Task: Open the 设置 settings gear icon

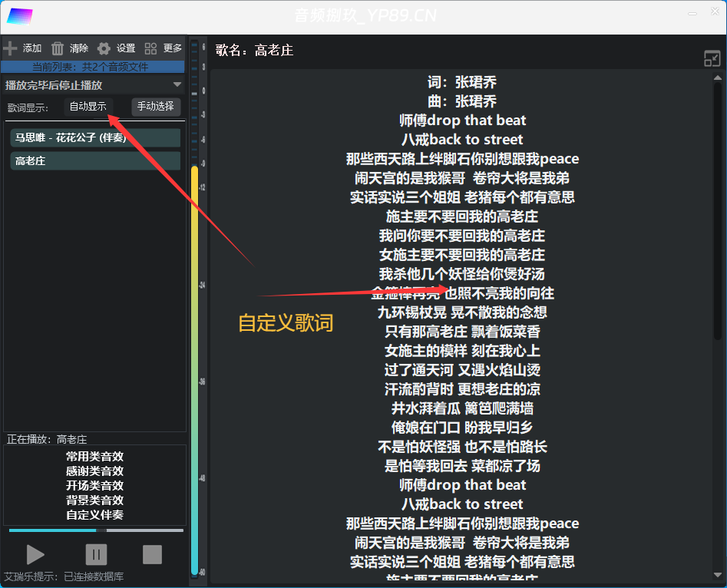Action: [x=103, y=47]
